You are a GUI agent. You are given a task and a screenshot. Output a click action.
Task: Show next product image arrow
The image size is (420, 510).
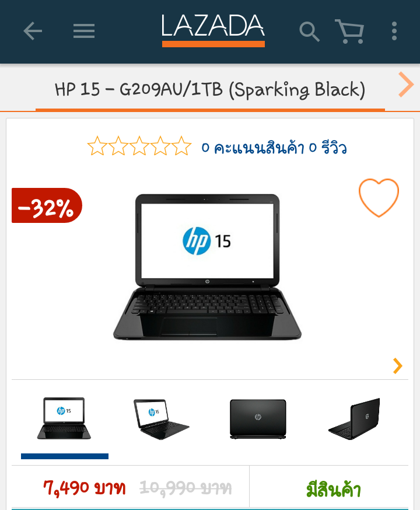click(x=398, y=366)
